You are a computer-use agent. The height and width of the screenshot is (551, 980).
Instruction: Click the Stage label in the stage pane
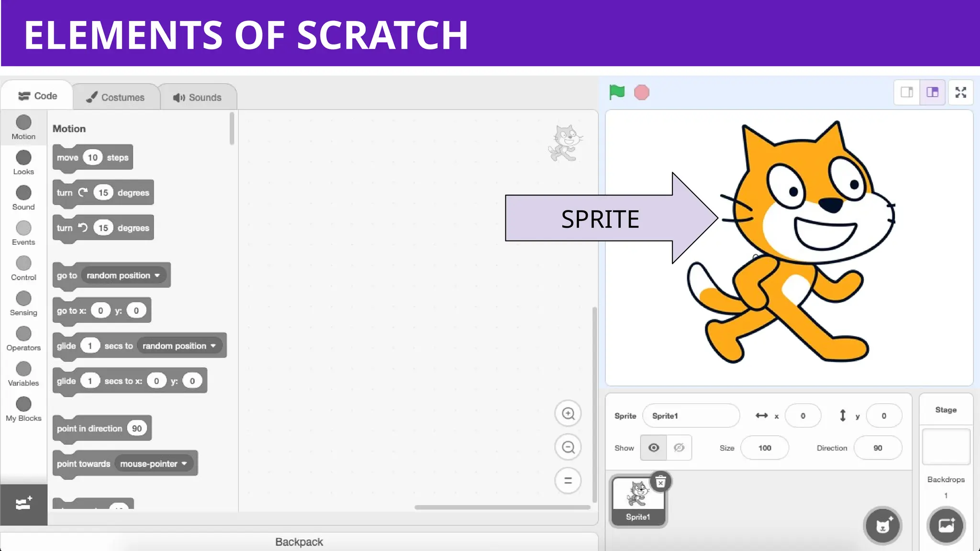(x=946, y=410)
